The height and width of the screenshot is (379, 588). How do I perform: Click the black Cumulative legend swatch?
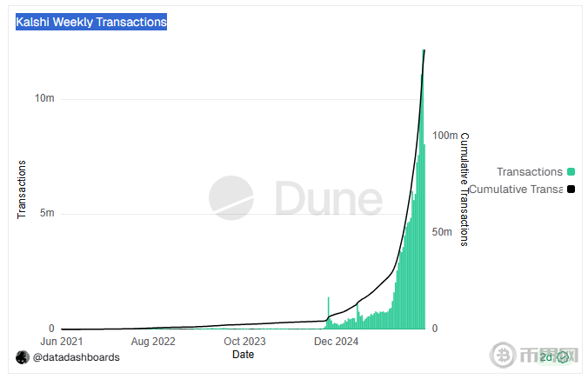point(571,189)
